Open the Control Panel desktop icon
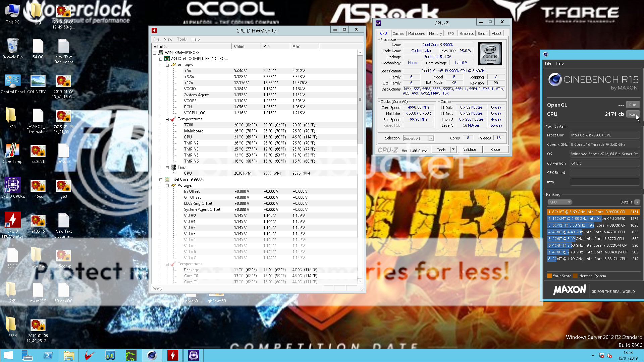The height and width of the screenshot is (362, 644). click(x=12, y=84)
